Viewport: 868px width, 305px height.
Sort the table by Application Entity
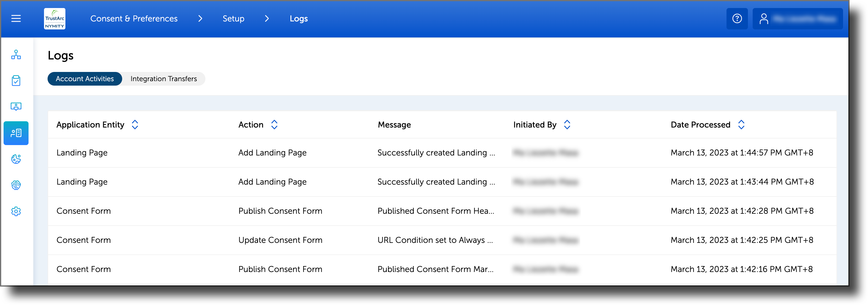[135, 124]
